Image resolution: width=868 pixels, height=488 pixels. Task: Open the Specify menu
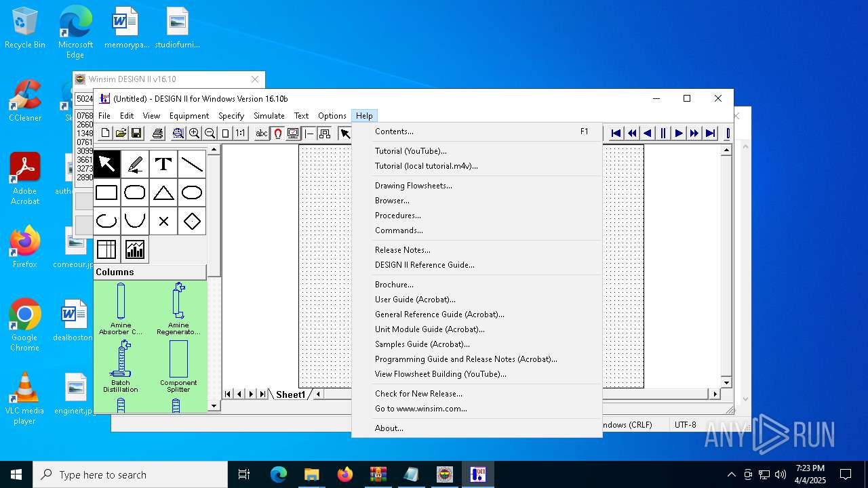click(231, 116)
